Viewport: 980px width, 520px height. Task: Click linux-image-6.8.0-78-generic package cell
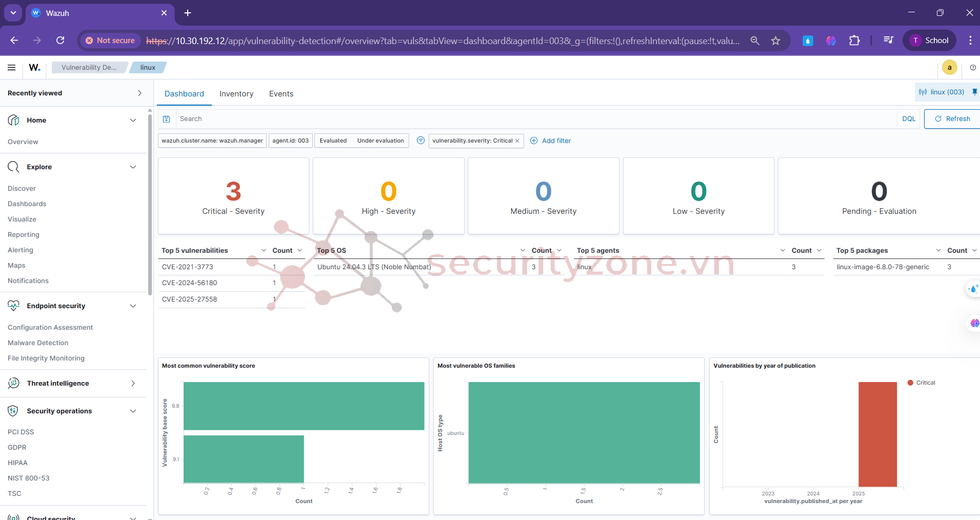pyautogui.click(x=883, y=267)
